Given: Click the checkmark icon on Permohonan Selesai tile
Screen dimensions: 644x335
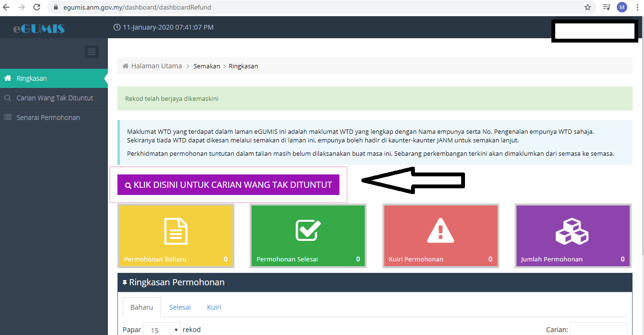Looking at the screenshot, I should click(x=308, y=230).
